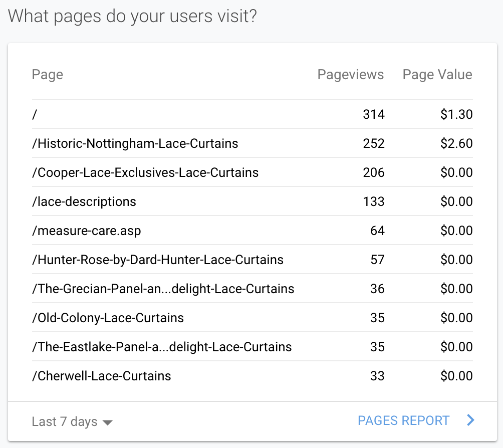Click the PAGES REPORT link

point(403,420)
